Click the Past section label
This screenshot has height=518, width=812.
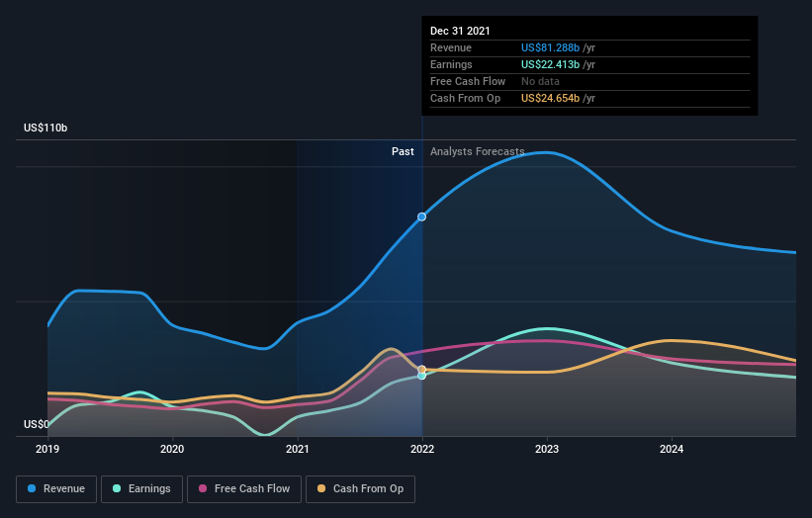[x=403, y=151]
